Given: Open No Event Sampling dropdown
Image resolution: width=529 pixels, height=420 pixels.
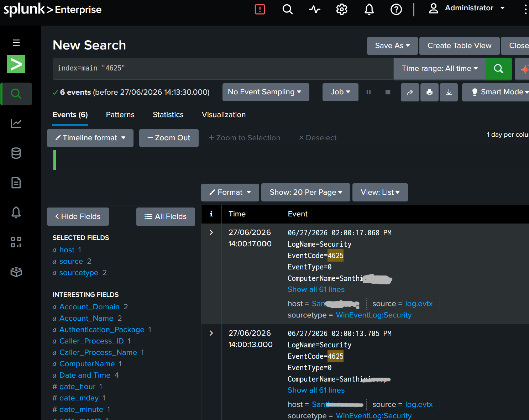Looking at the screenshot, I should pyautogui.click(x=266, y=92).
